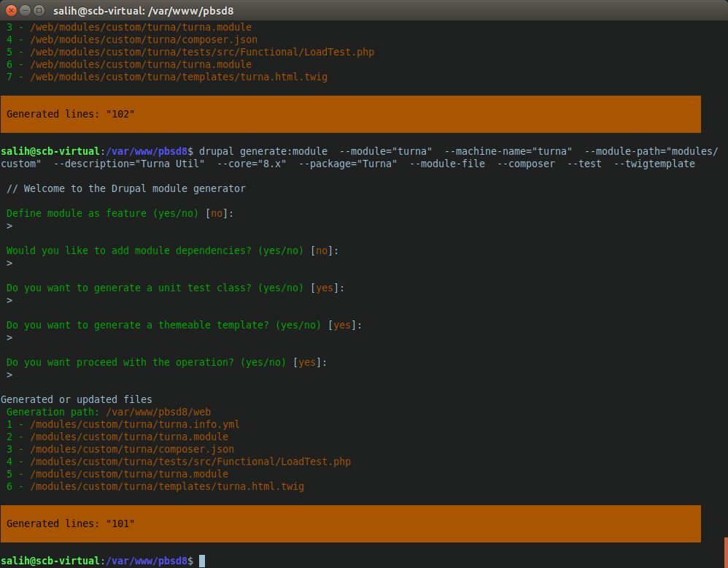Image resolution: width=728 pixels, height=568 pixels.
Task: Click the 'proceed with the operation' question
Action: [x=166, y=362]
